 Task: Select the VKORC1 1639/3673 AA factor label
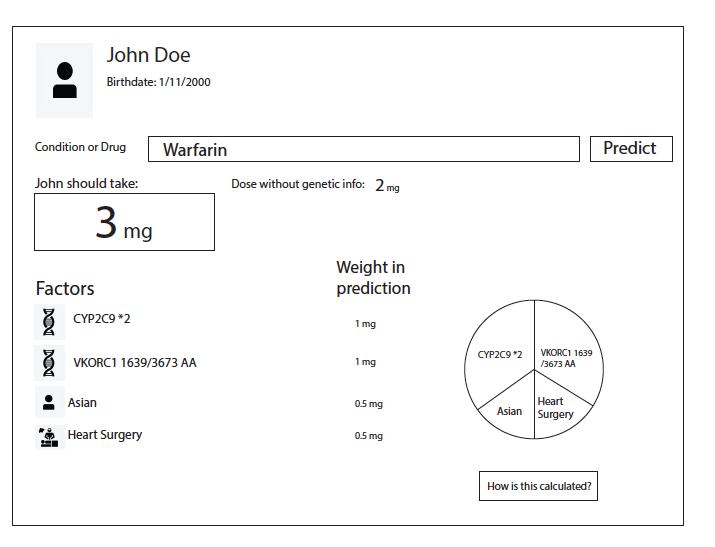pyautogui.click(x=135, y=363)
